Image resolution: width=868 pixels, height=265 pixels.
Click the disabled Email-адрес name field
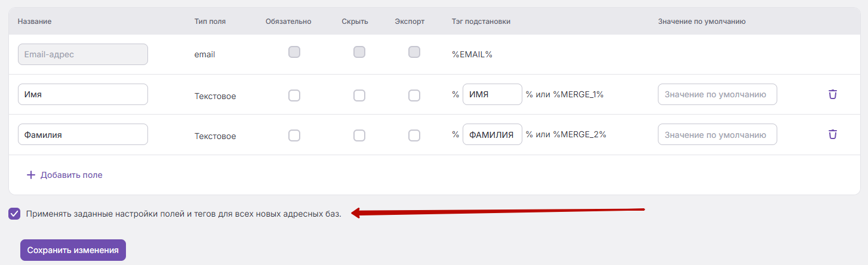click(83, 54)
